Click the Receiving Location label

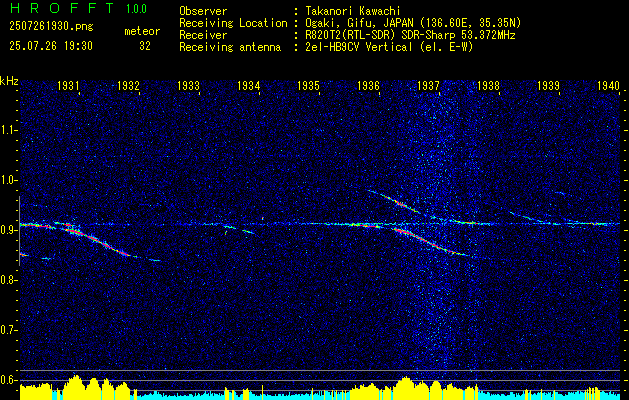(233, 23)
